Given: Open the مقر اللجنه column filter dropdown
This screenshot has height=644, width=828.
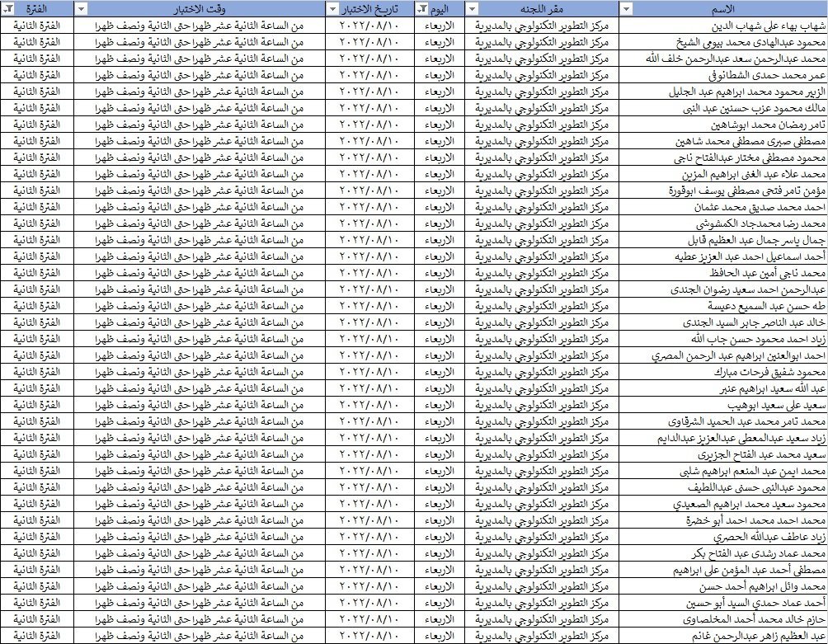Looking at the screenshot, I should click(x=471, y=9).
